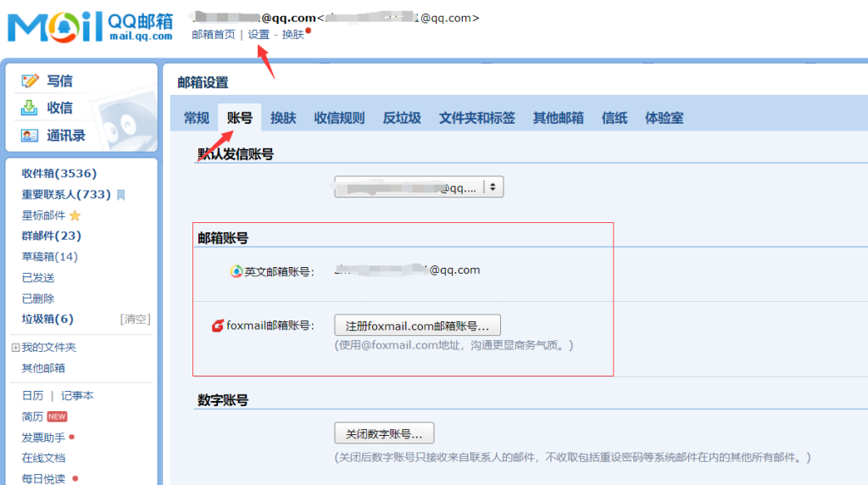868x485 pixels.
Task: Click the 数字账号 section heading
Action: 223,399
